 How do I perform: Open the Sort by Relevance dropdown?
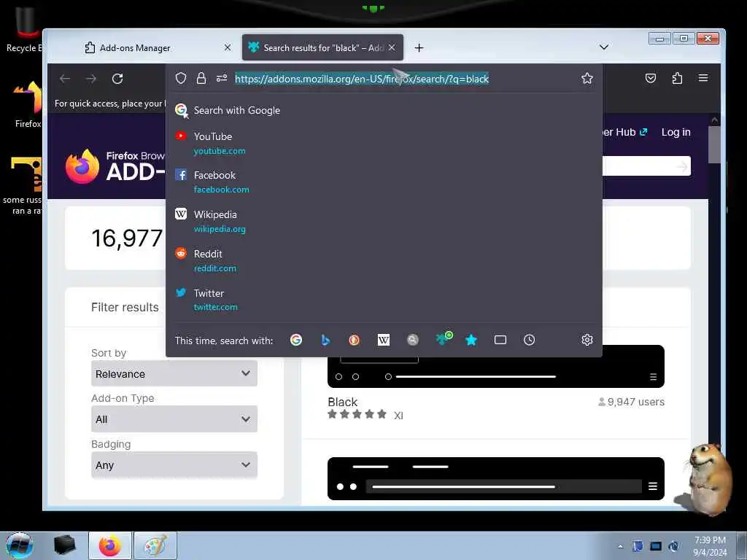[x=174, y=373]
